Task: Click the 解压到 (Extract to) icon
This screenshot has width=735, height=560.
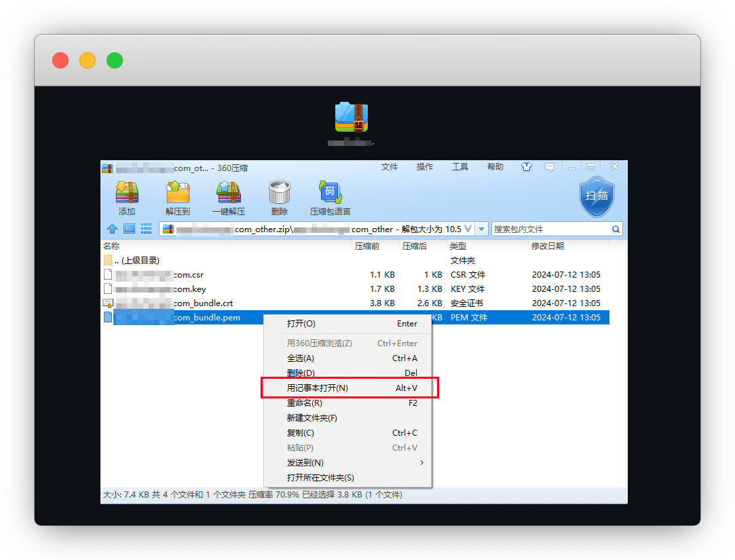Action: [178, 193]
